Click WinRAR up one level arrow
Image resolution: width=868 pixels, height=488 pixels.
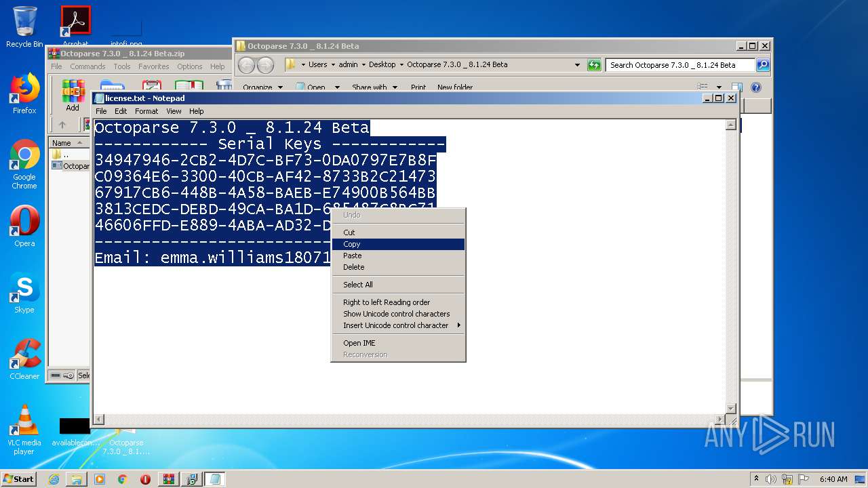[62, 125]
